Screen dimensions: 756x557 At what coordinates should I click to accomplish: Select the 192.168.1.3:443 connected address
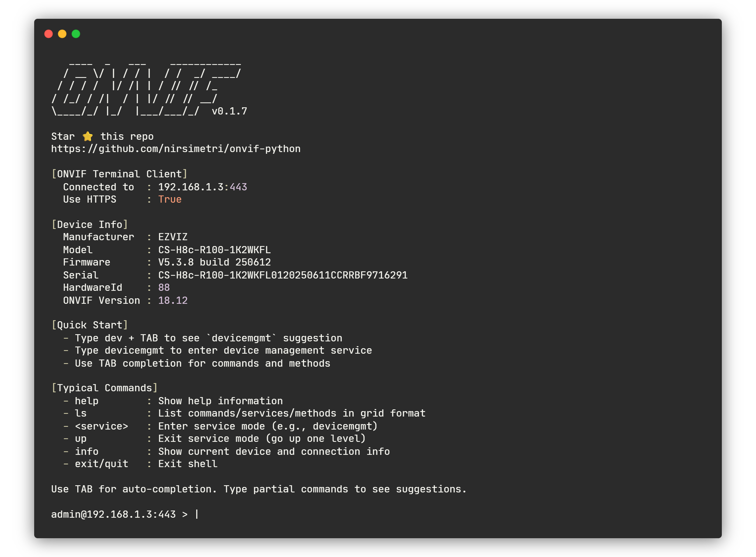(202, 187)
